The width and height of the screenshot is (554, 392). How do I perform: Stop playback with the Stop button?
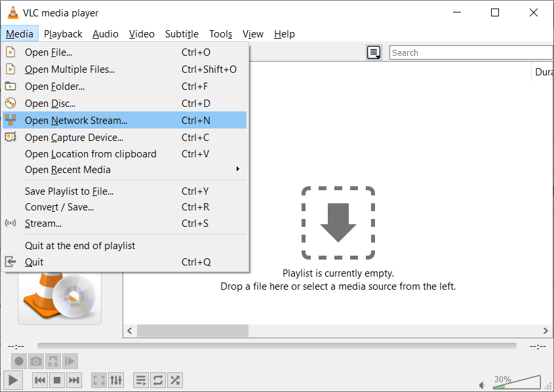(57, 380)
